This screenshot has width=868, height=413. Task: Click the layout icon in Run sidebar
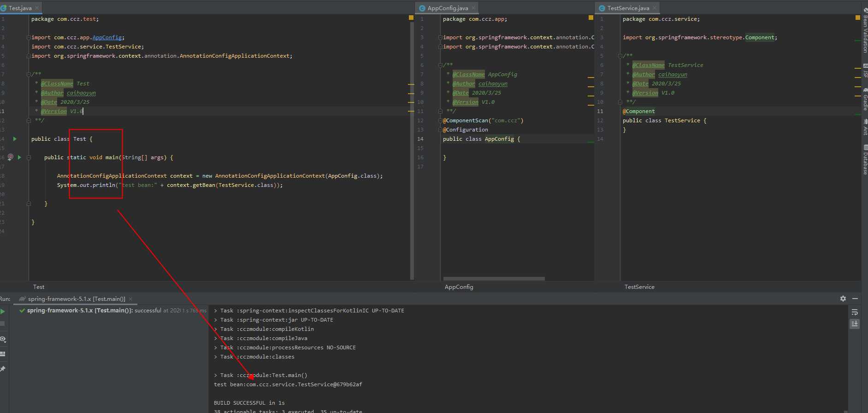(x=2, y=354)
